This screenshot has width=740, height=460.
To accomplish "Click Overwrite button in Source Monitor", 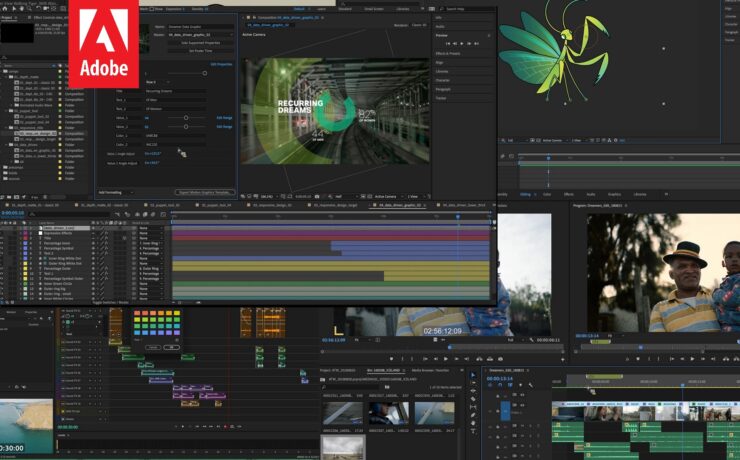I will click(490, 359).
